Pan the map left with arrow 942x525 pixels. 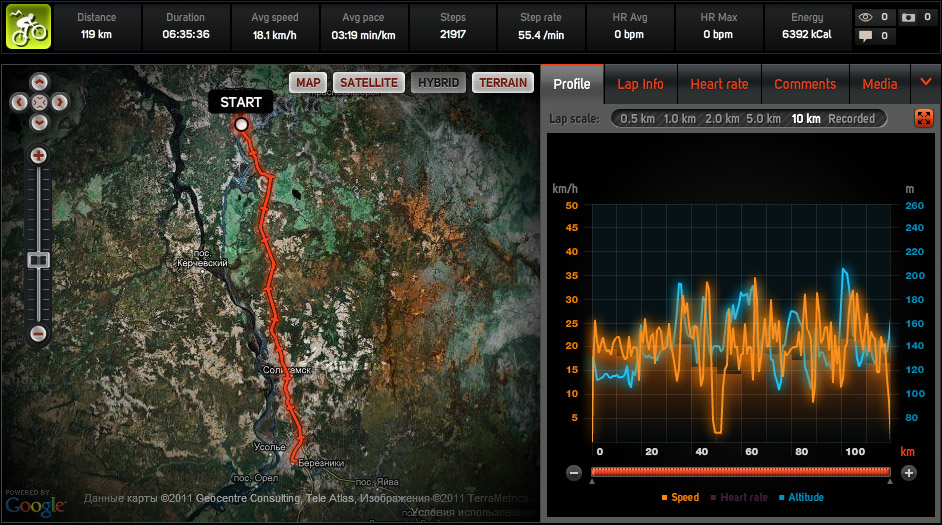tap(20, 102)
